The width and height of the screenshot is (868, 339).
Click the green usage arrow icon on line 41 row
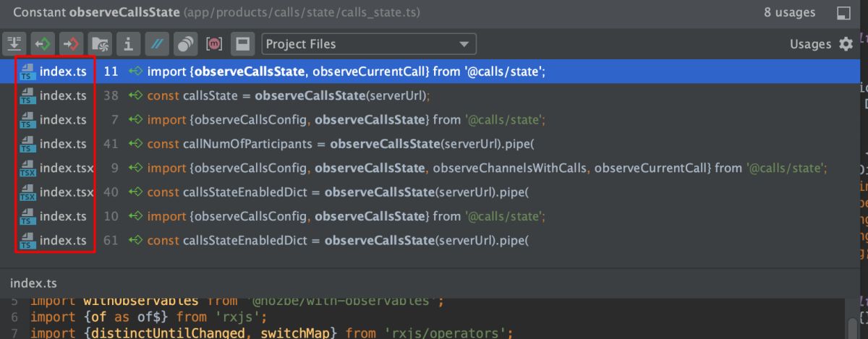pyautogui.click(x=135, y=144)
